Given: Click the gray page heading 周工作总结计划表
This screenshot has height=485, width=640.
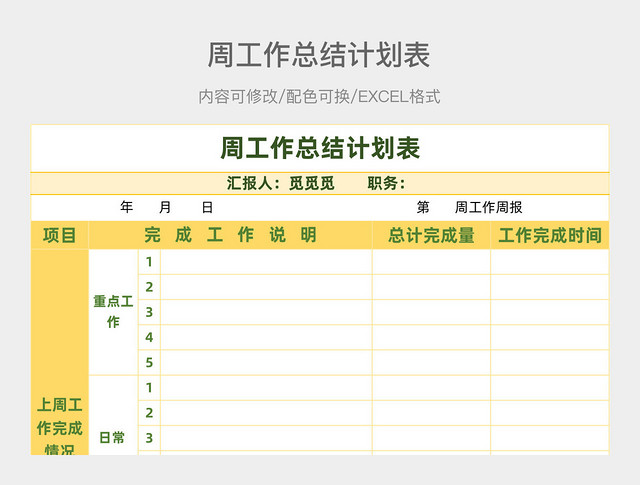Looking at the screenshot, I should (x=319, y=55).
